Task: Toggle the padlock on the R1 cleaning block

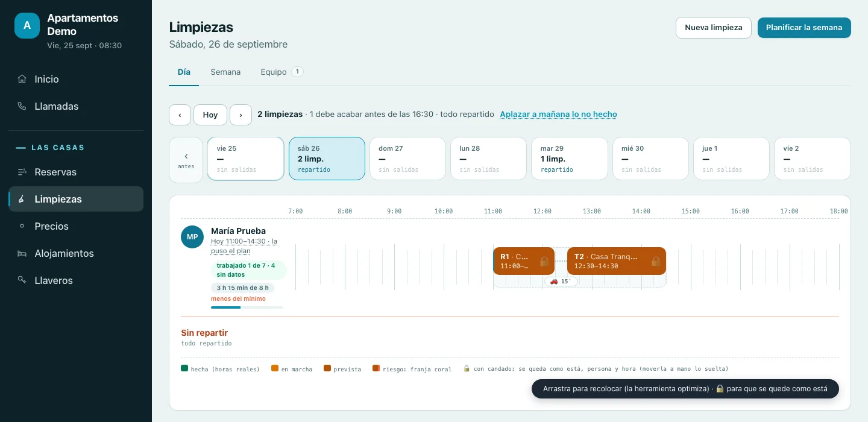Action: (544, 261)
